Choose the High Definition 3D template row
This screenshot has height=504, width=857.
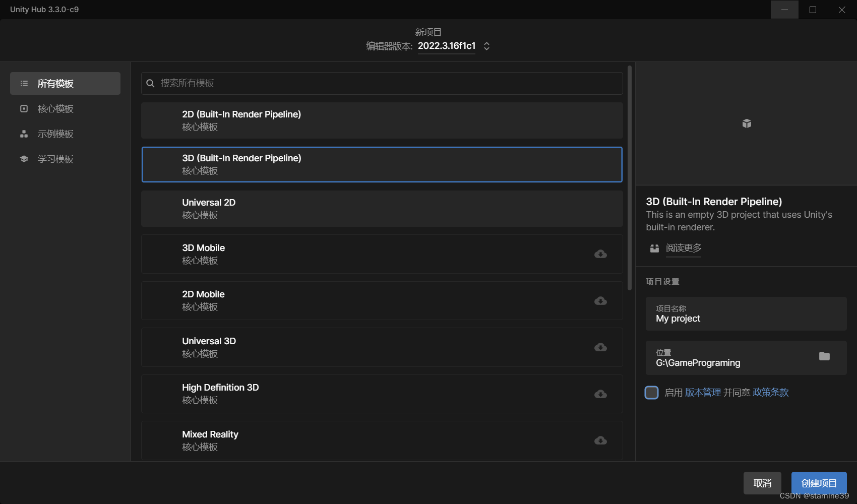(x=382, y=394)
